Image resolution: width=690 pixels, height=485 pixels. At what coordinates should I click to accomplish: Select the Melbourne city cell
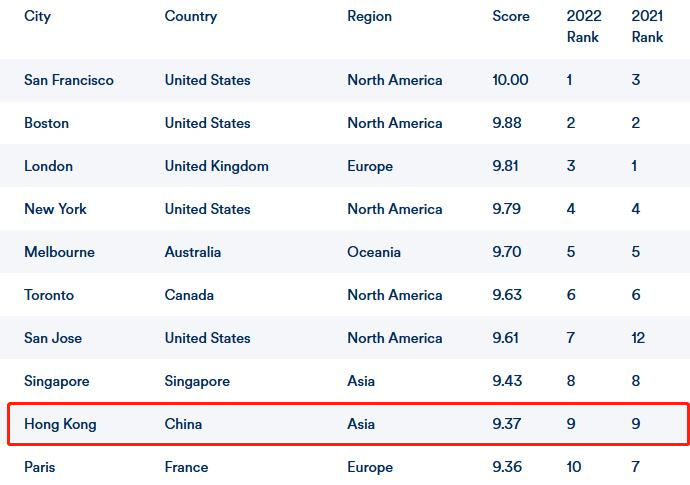click(59, 252)
